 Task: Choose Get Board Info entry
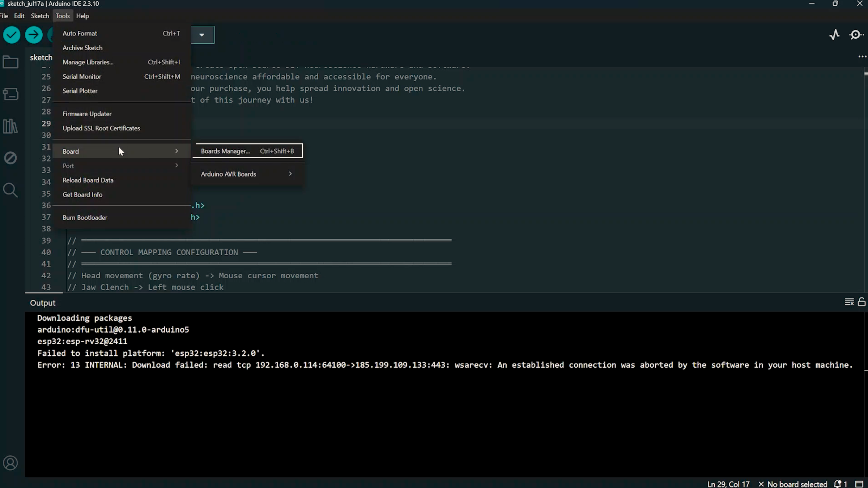(x=122, y=194)
